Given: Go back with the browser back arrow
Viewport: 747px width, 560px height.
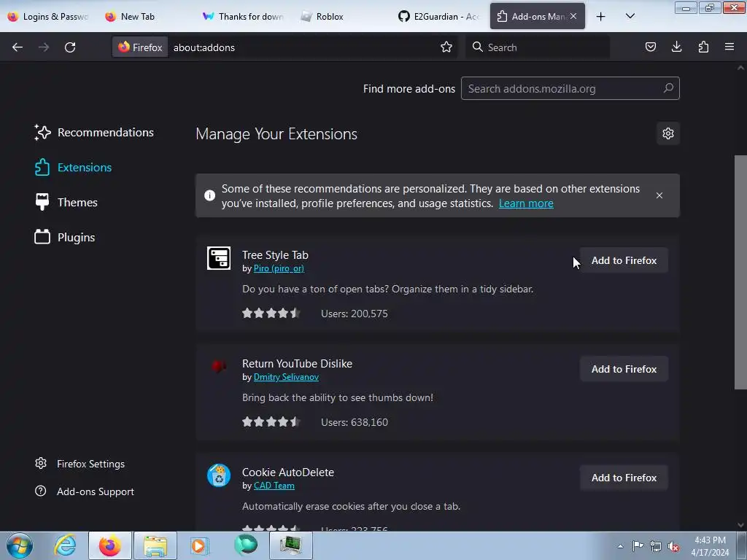Looking at the screenshot, I should [x=18, y=47].
